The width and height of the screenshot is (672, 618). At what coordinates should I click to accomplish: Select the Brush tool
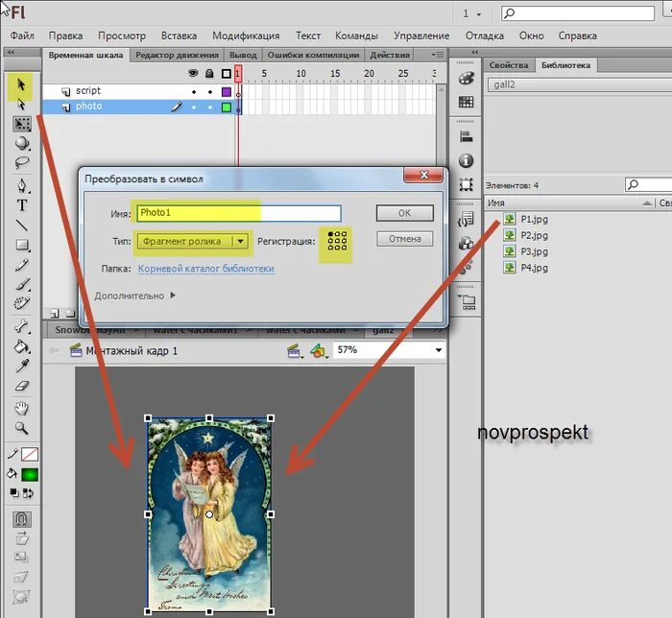click(x=22, y=284)
